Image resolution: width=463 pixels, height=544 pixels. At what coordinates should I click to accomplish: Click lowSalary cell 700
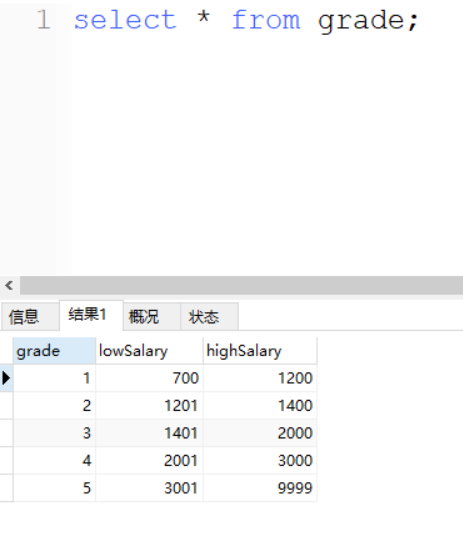149,378
